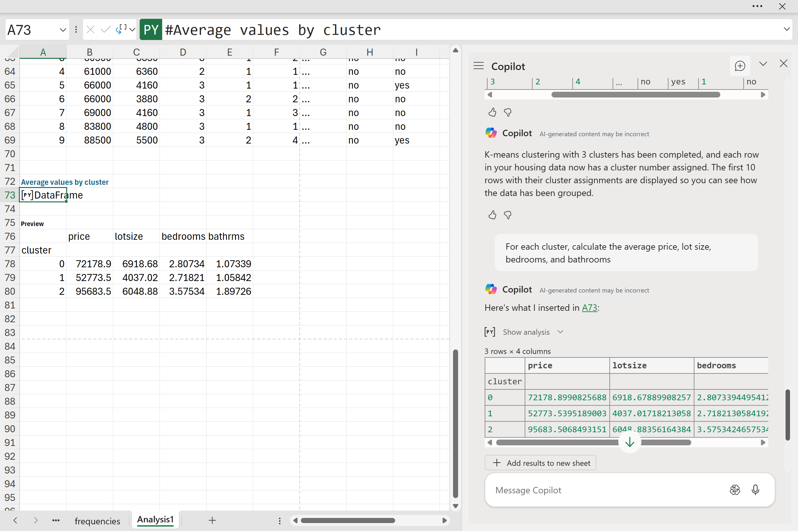The width and height of the screenshot is (798, 532).
Task: Open the Name Box dropdown for A73
Action: coord(63,30)
